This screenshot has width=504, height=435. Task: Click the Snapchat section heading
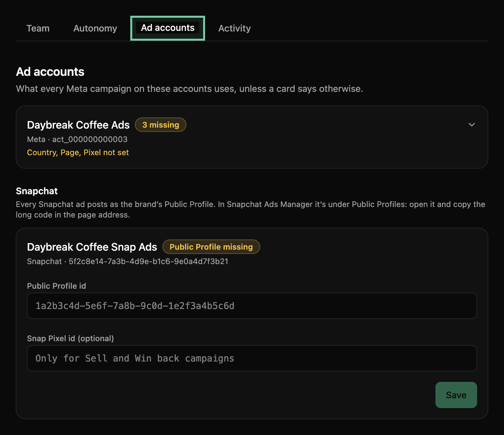point(37,191)
